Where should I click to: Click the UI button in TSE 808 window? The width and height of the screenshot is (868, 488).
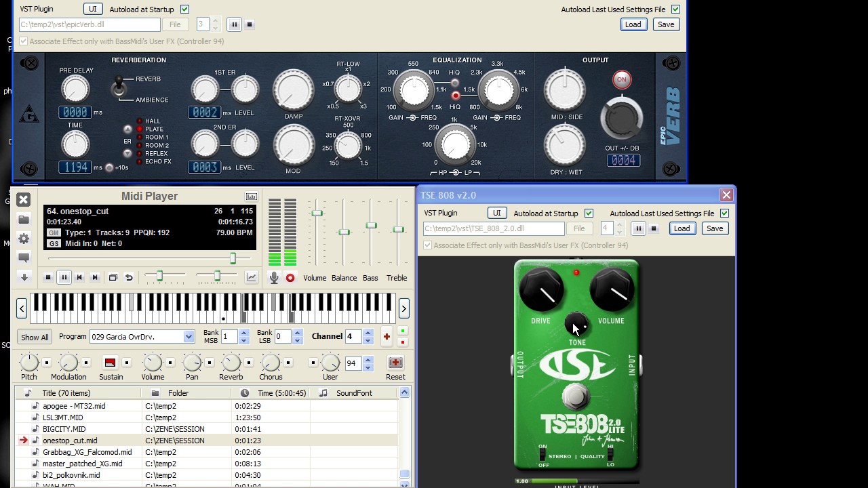pos(496,213)
